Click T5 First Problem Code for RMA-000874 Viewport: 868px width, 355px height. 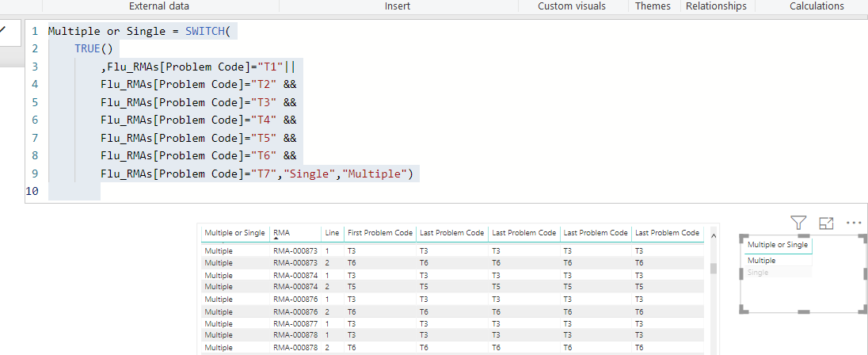click(352, 286)
